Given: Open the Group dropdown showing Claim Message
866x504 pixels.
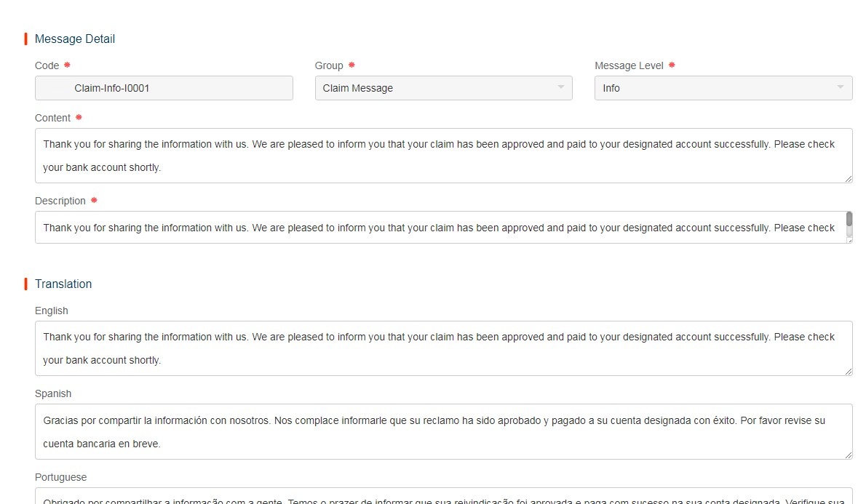Looking at the screenshot, I should pos(443,88).
